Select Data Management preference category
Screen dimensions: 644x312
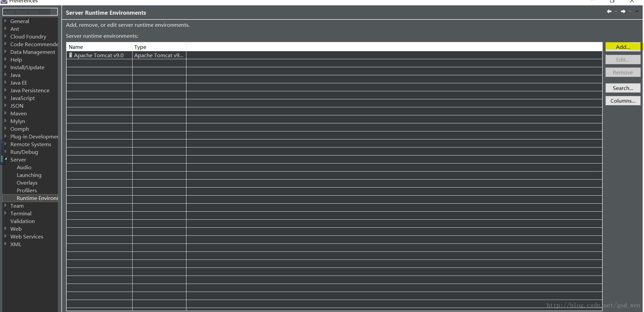point(33,52)
